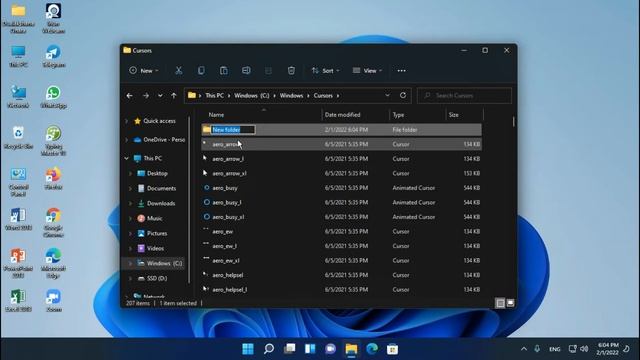This screenshot has width=640, height=360.
Task: Click the file list vertical scrollbar
Action: click(x=513, y=121)
